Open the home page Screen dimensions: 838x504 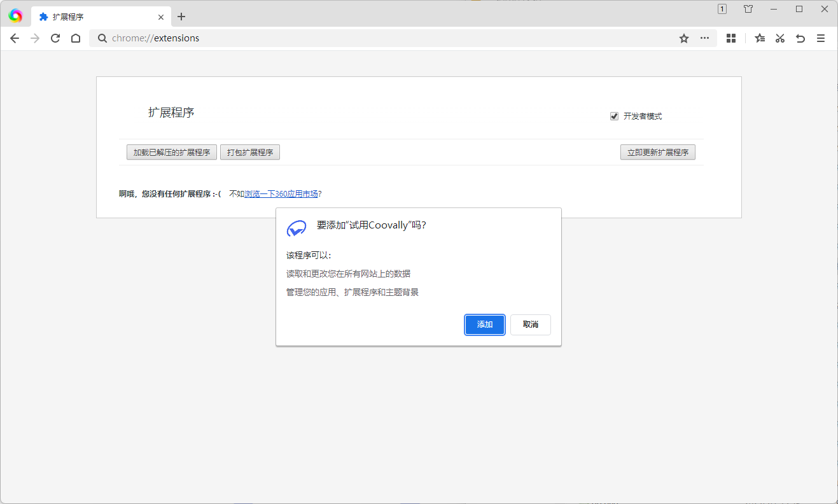(76, 38)
